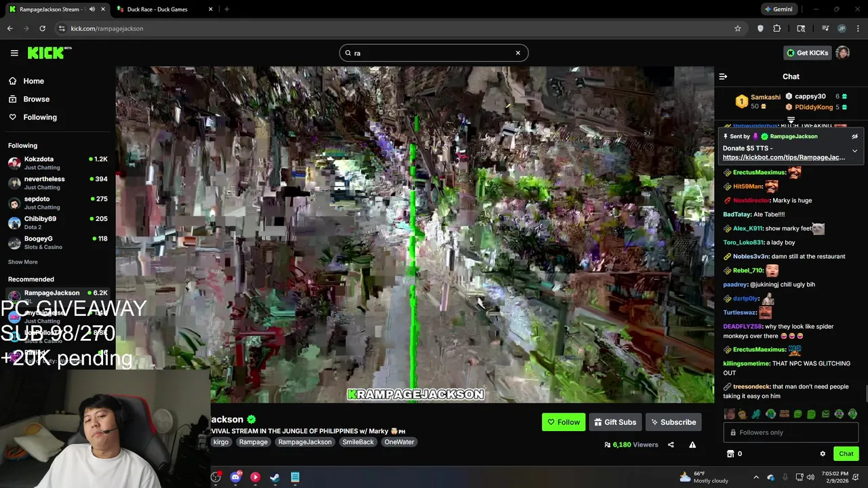The width and height of the screenshot is (868, 488).
Task: Click the OneWater tag
Action: coord(399,442)
